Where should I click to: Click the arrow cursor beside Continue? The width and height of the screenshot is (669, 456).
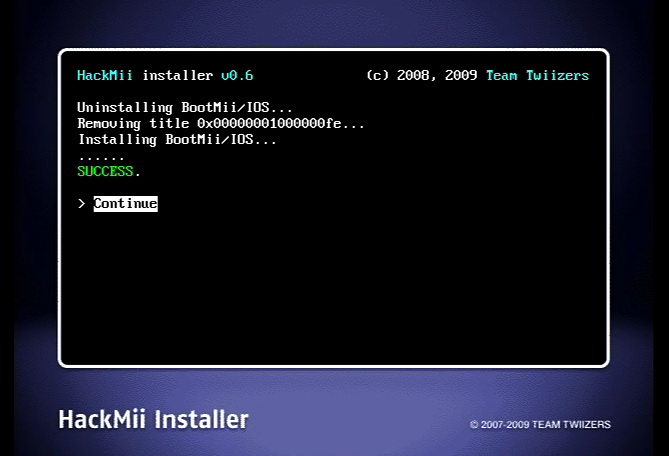tap(81, 203)
